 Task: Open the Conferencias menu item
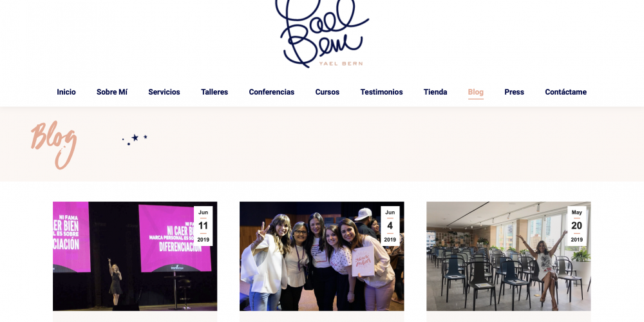(272, 92)
